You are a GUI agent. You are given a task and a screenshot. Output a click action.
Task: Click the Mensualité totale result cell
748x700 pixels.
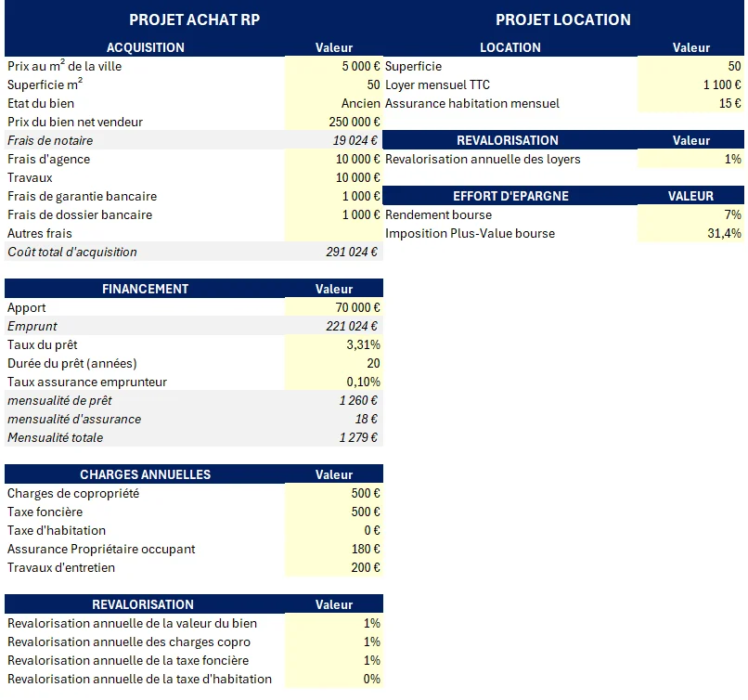click(x=334, y=437)
